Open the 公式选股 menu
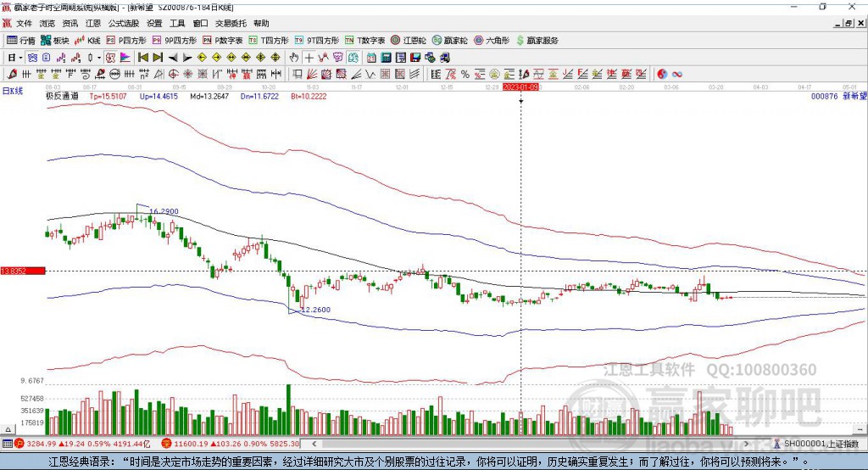Viewport: 868px width, 470px height. (124, 23)
